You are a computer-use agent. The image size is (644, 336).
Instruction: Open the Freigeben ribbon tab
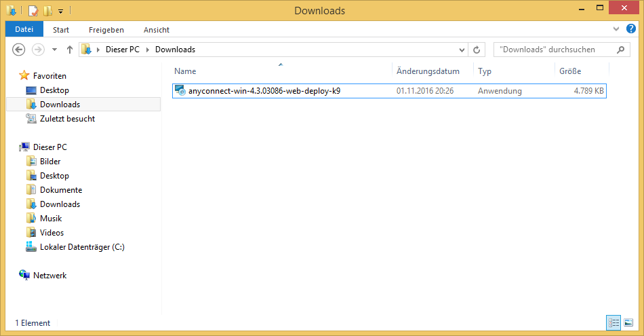106,30
